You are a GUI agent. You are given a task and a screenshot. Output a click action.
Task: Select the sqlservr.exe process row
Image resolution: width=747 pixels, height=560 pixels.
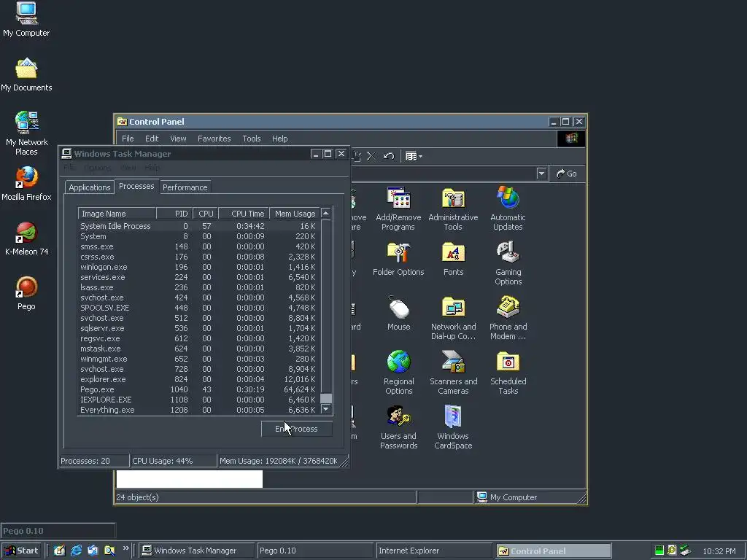click(198, 328)
